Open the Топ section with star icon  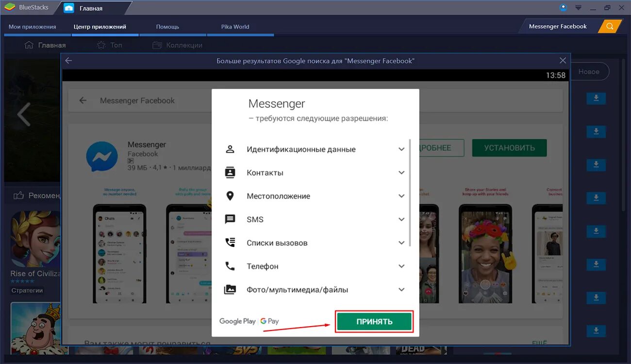click(109, 45)
